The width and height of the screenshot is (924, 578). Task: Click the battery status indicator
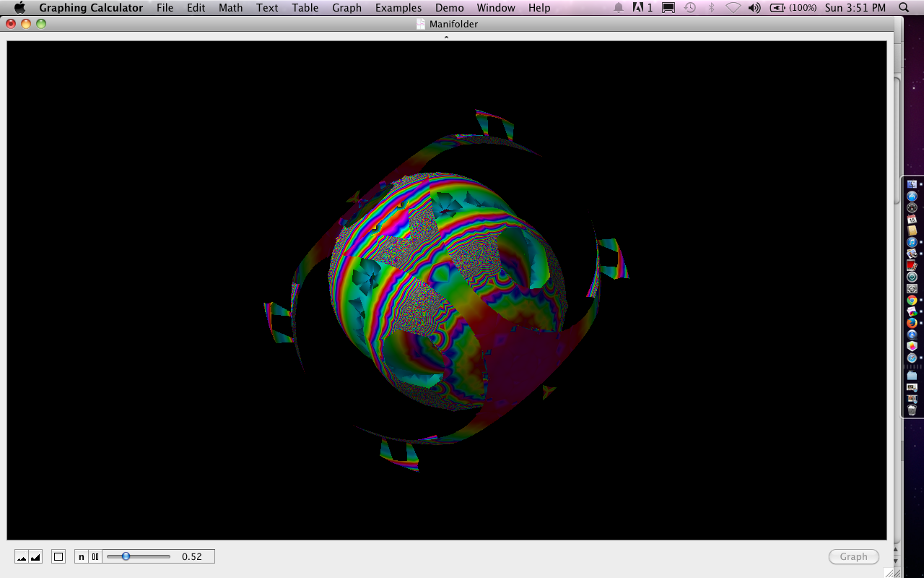tap(793, 7)
